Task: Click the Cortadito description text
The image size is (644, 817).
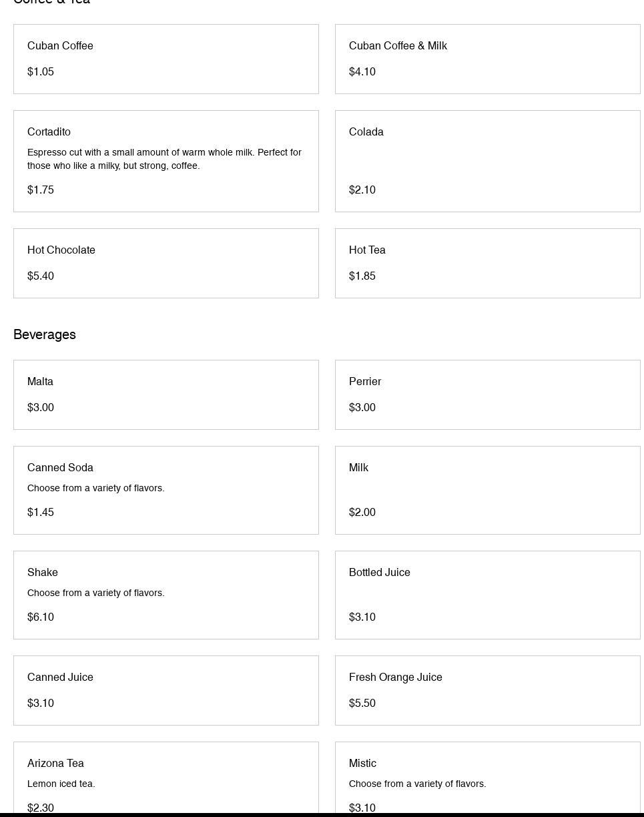Action: (164, 159)
